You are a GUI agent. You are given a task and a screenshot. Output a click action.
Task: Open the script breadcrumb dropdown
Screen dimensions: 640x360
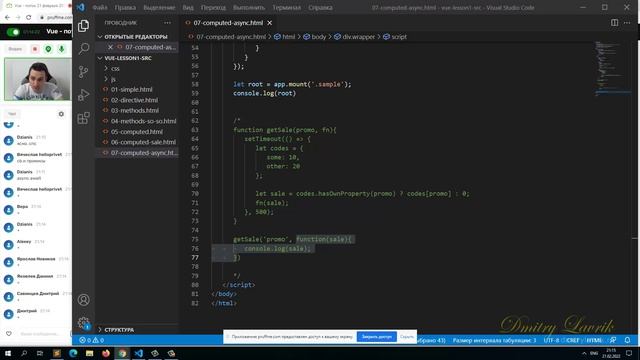[x=395, y=37]
